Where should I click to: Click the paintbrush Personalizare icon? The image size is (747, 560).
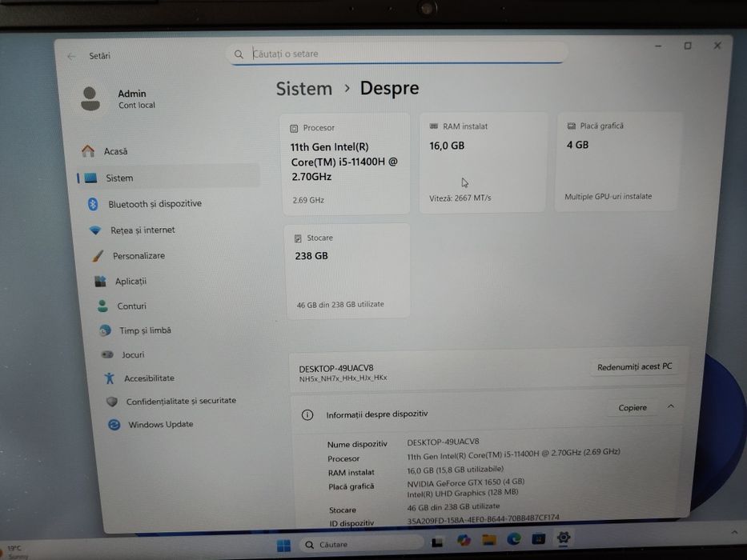pyautogui.click(x=98, y=256)
